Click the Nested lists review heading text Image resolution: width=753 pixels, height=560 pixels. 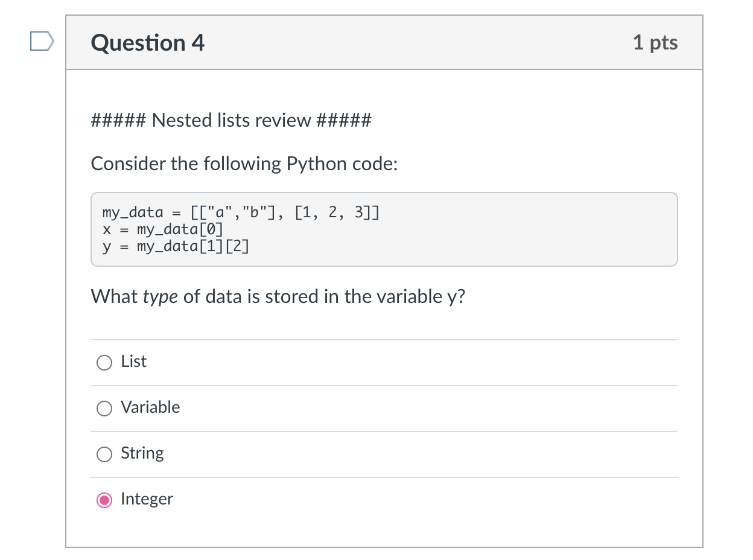tap(231, 121)
